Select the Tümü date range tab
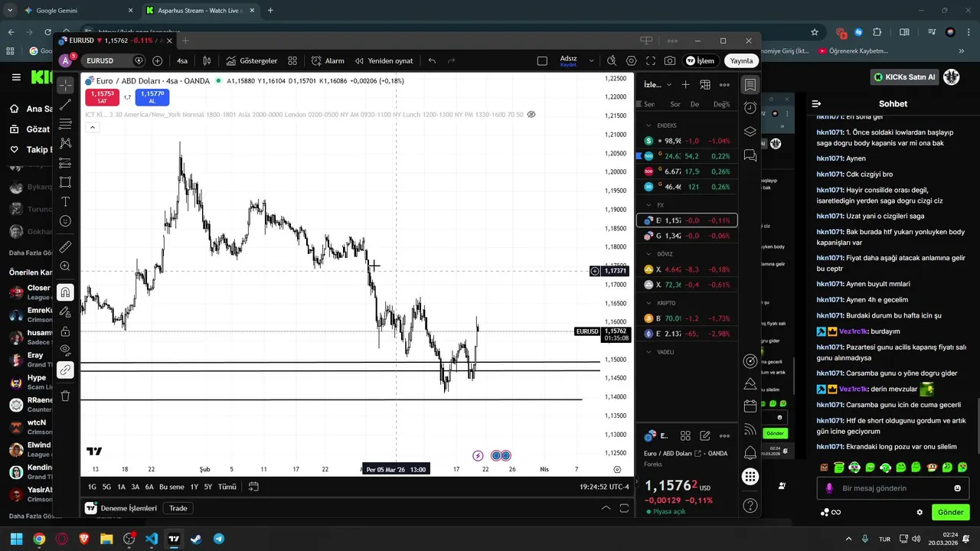 [227, 487]
